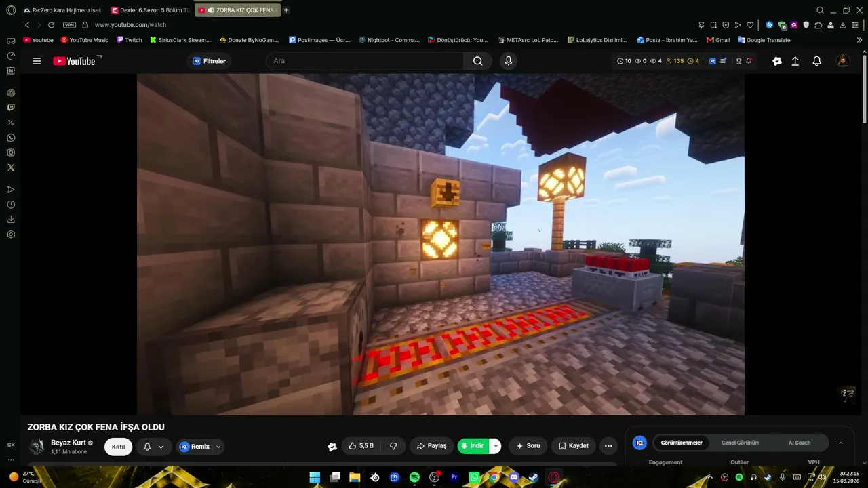Open Opera settings gear in sidebar
This screenshot has width=868, height=488.
[11, 235]
